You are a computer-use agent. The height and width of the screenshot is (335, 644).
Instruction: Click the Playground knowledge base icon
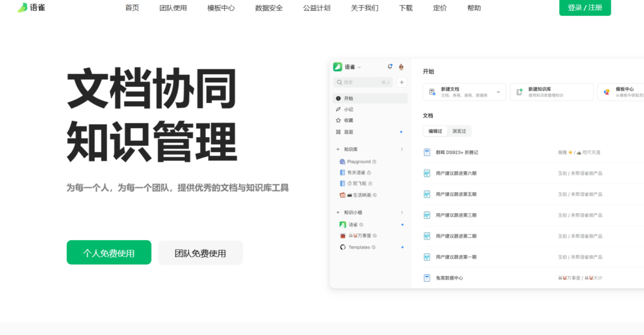tap(342, 162)
